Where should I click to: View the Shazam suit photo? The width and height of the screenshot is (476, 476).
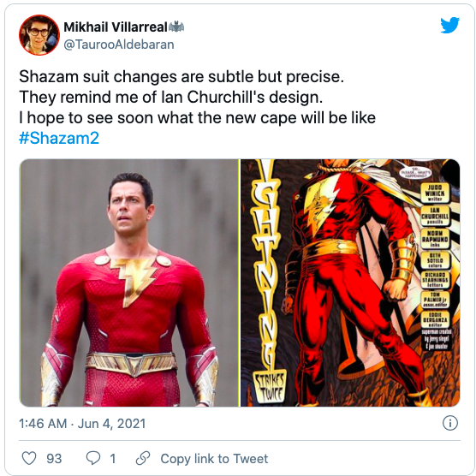click(129, 283)
